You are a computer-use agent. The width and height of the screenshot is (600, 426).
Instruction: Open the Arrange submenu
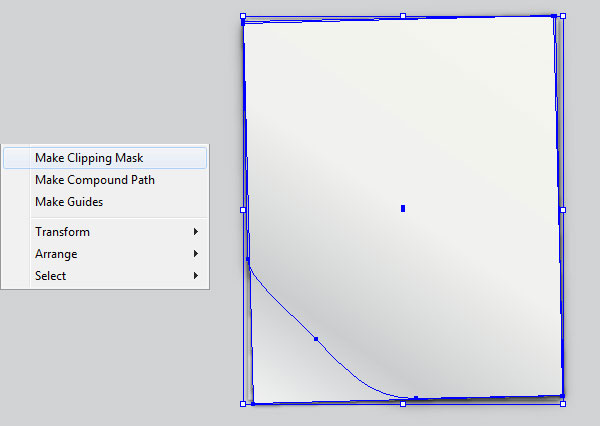(105, 254)
